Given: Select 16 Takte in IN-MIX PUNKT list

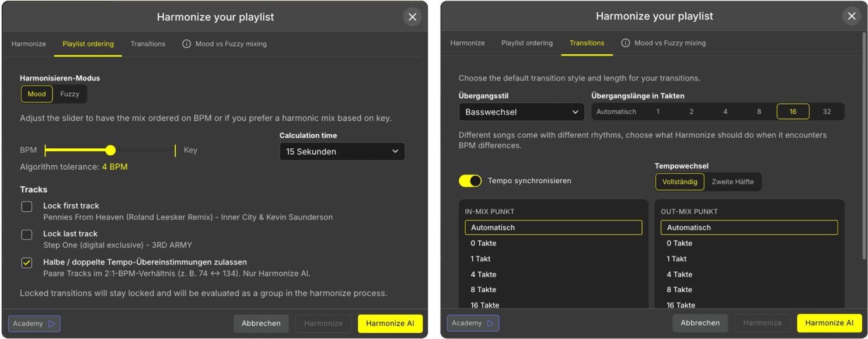Looking at the screenshot, I should 553,304.
